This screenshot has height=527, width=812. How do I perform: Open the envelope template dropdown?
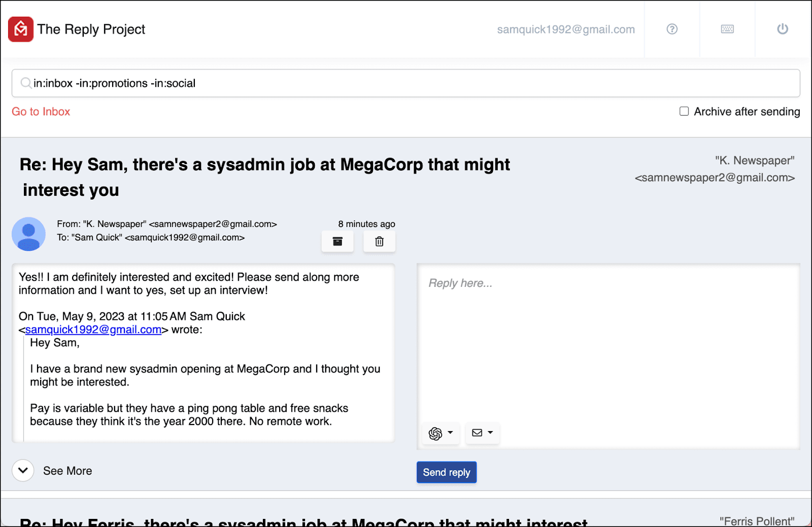tap(482, 433)
